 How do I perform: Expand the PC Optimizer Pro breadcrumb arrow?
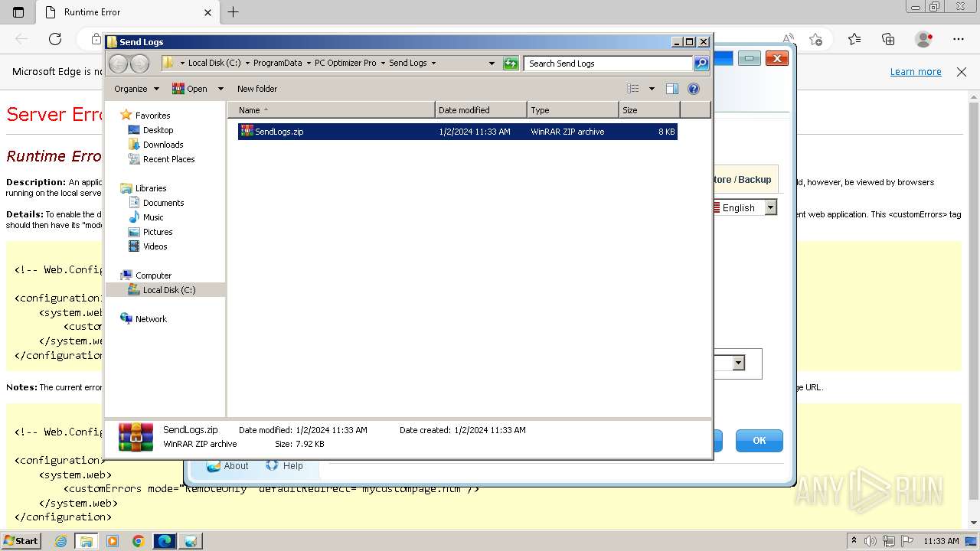[x=382, y=64]
